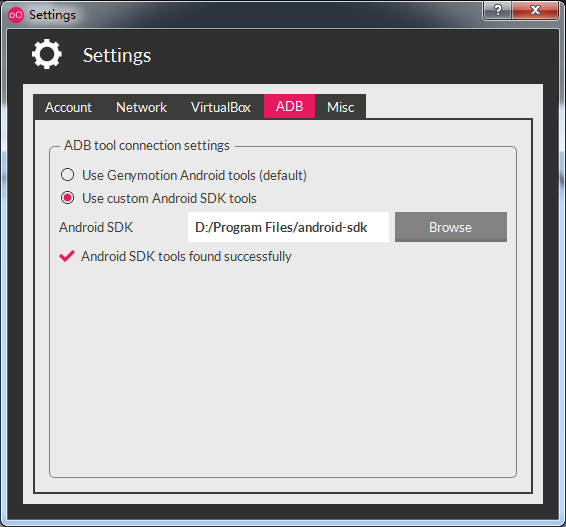This screenshot has height=527, width=566.
Task: Click the large 'Settings' heading
Action: pyautogui.click(x=117, y=56)
